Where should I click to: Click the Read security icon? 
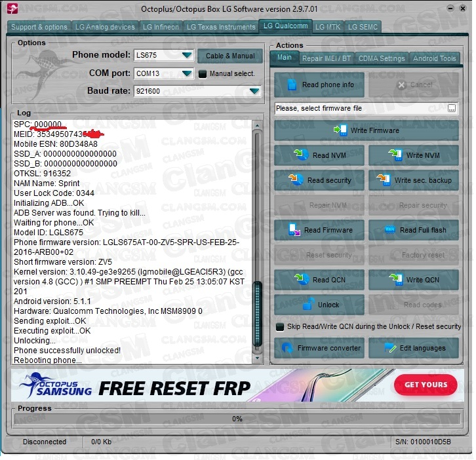click(x=296, y=180)
